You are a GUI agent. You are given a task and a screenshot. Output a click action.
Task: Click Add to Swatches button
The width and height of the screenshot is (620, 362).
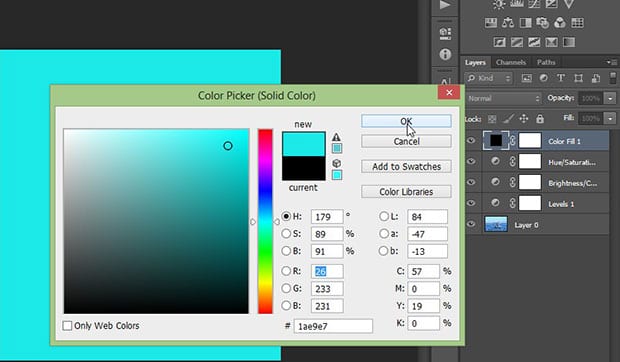click(x=406, y=167)
